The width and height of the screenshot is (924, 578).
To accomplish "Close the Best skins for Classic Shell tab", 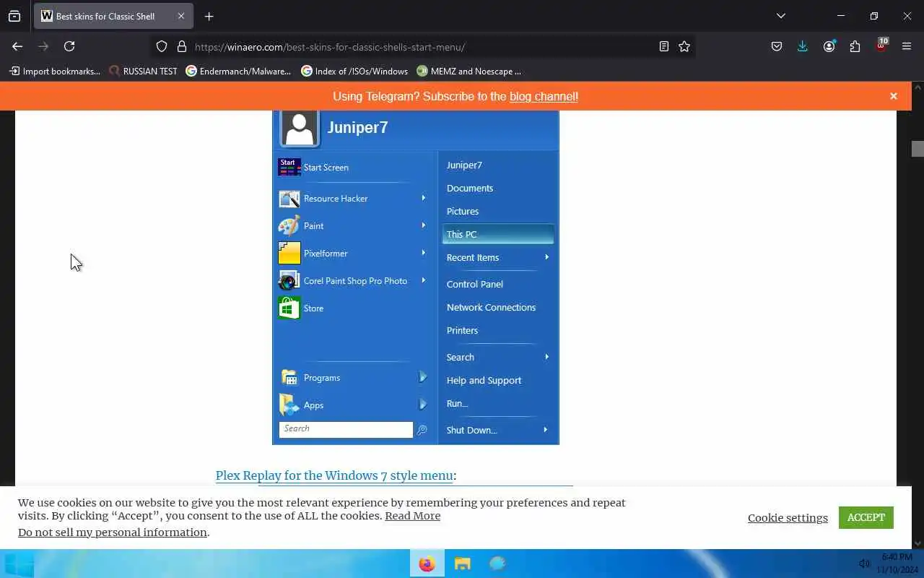I will [x=181, y=16].
